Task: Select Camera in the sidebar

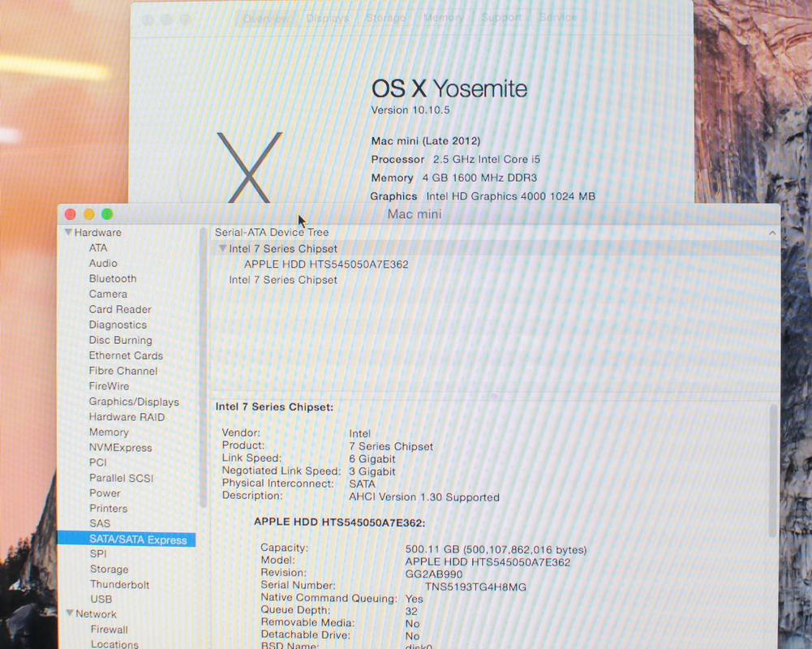Action: (108, 294)
